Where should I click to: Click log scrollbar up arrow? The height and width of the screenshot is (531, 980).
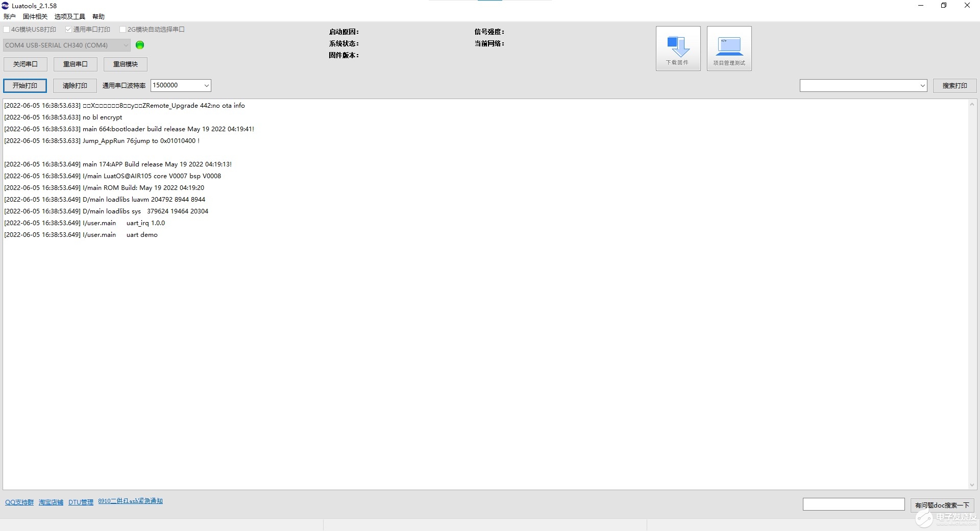point(972,104)
